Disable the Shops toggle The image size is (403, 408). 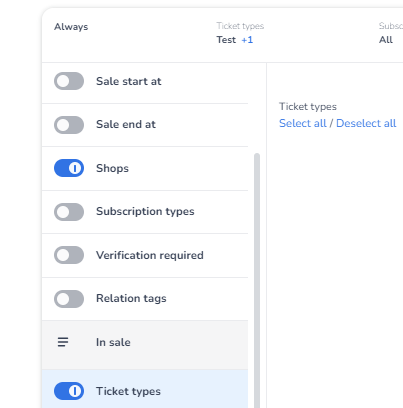point(69,168)
